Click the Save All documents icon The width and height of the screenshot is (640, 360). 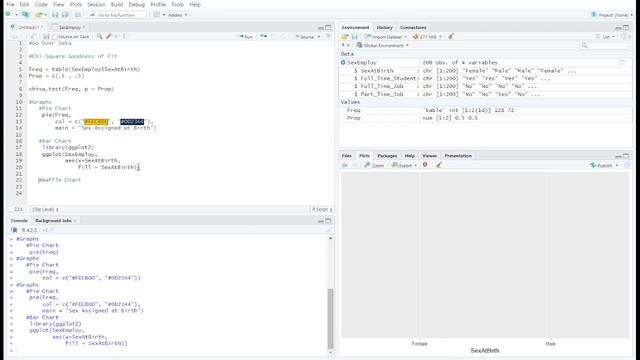click(65, 15)
